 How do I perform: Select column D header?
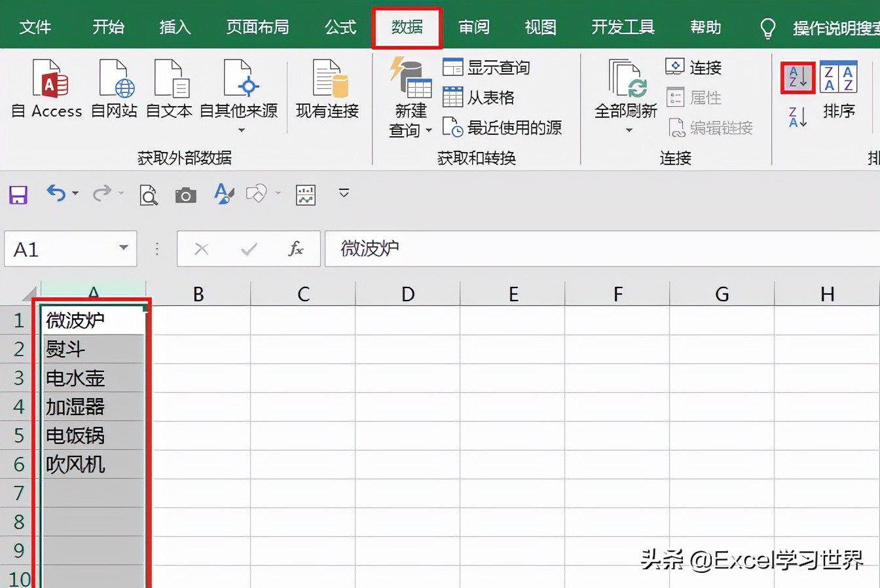pyautogui.click(x=408, y=294)
